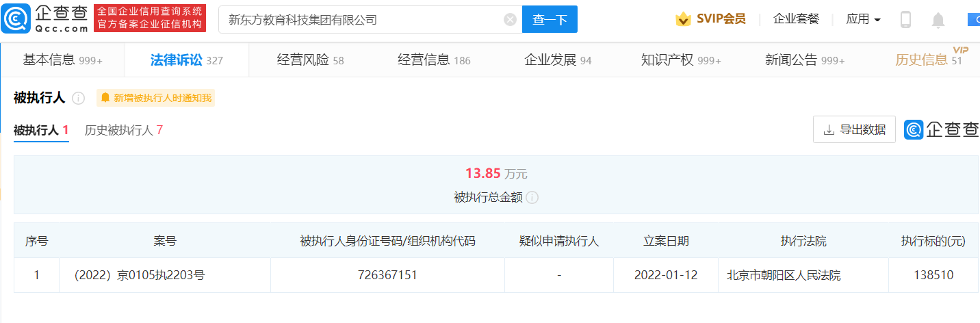This screenshot has height=323, width=980.
Task: Click the Qcc.com logo
Action: (44, 18)
